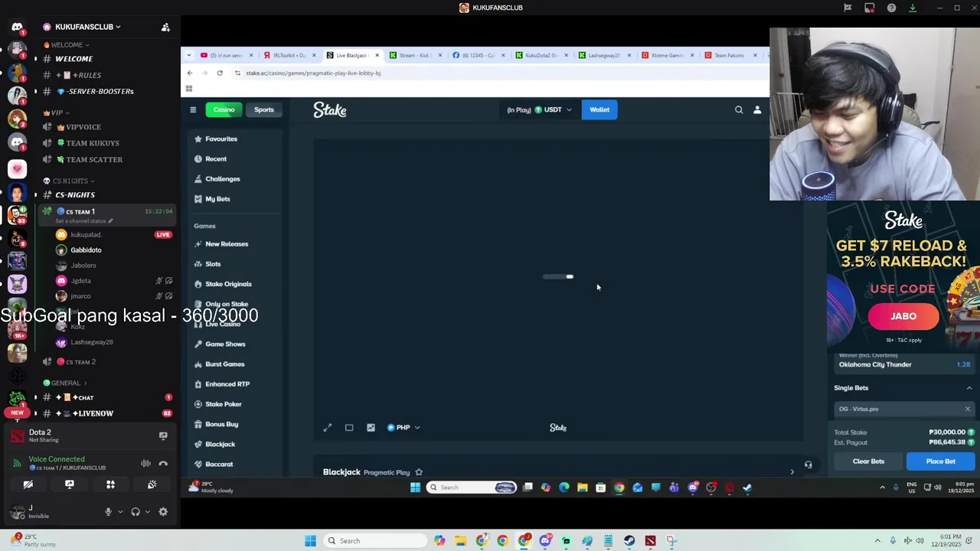The height and width of the screenshot is (551, 980).
Task: Share Dota 2 screen icon in Discord
Action: tap(163, 435)
